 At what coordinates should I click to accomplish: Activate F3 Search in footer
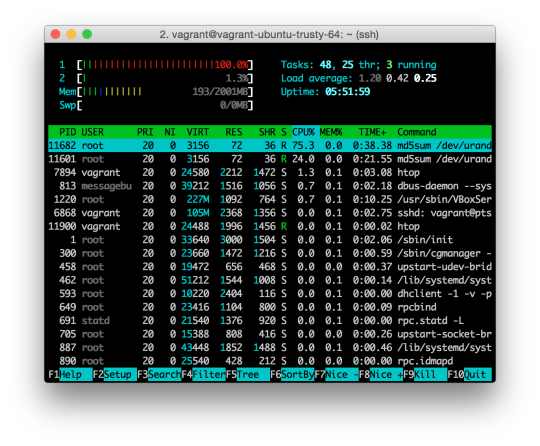tap(159, 374)
